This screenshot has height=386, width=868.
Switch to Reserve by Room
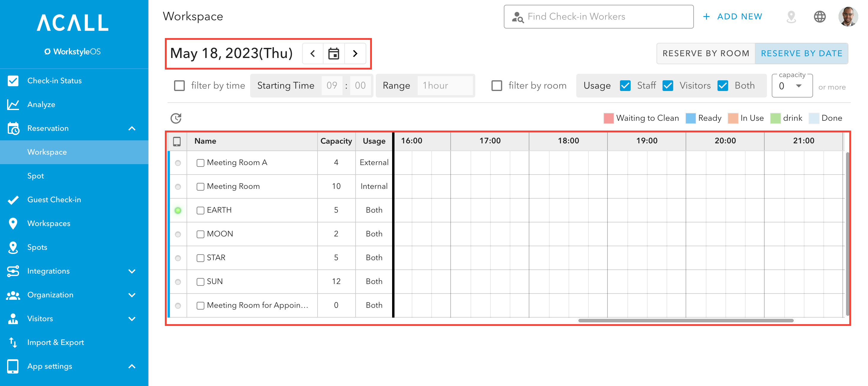[x=706, y=53]
